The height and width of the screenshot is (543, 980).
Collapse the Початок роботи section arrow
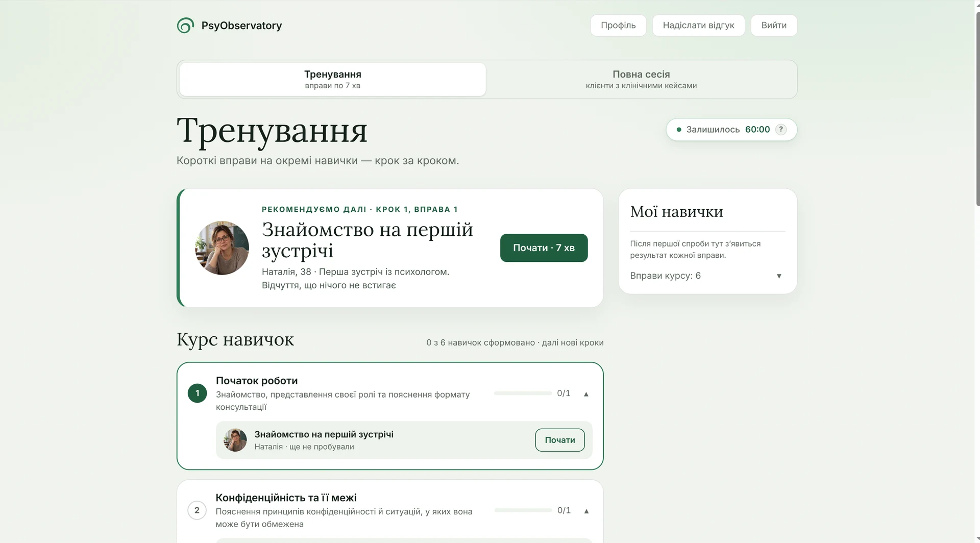point(586,393)
